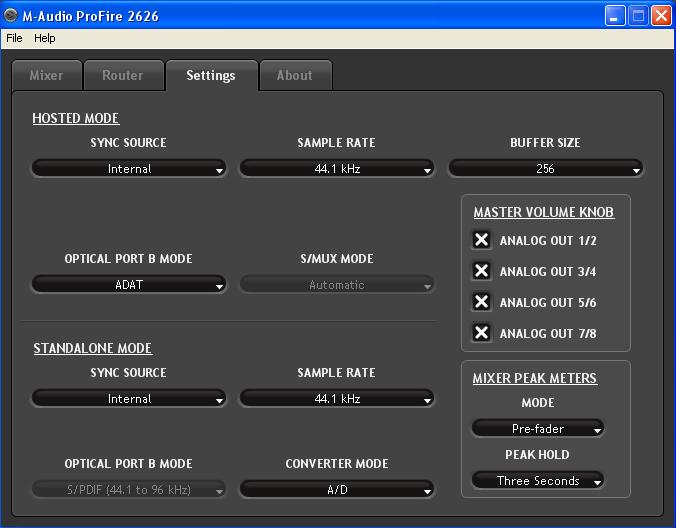Open the About tab
This screenshot has width=676, height=528.
[295, 75]
